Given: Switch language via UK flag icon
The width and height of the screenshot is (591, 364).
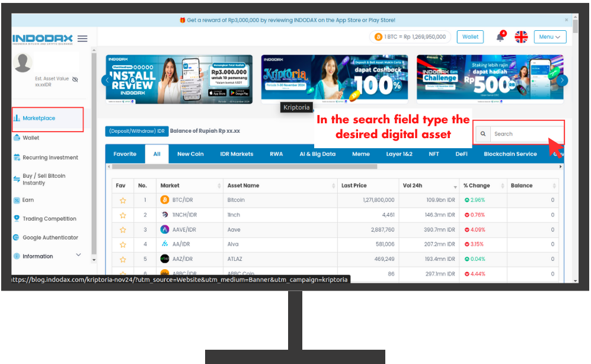Looking at the screenshot, I should tap(521, 37).
